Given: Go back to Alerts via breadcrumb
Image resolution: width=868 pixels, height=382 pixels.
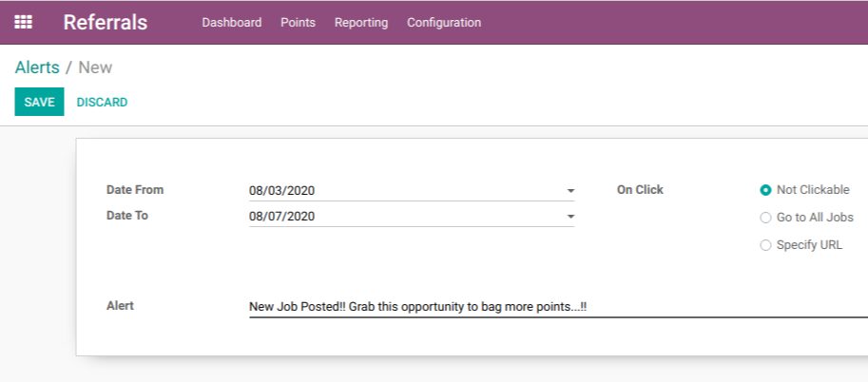Looking at the screenshot, I should [x=37, y=67].
